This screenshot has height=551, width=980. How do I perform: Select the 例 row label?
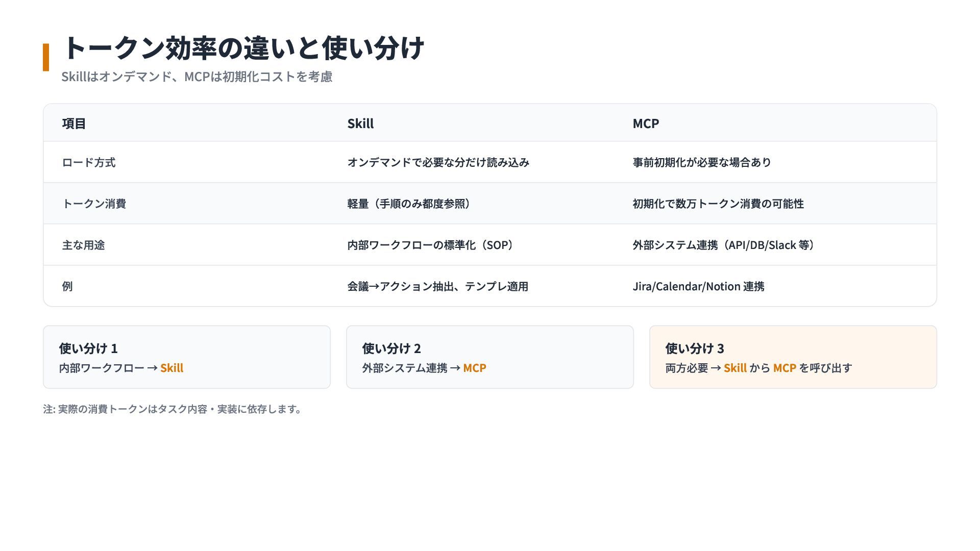point(67,286)
